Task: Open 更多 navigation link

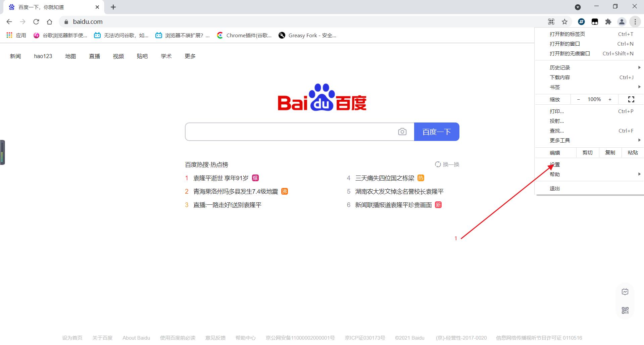Action: (190, 56)
